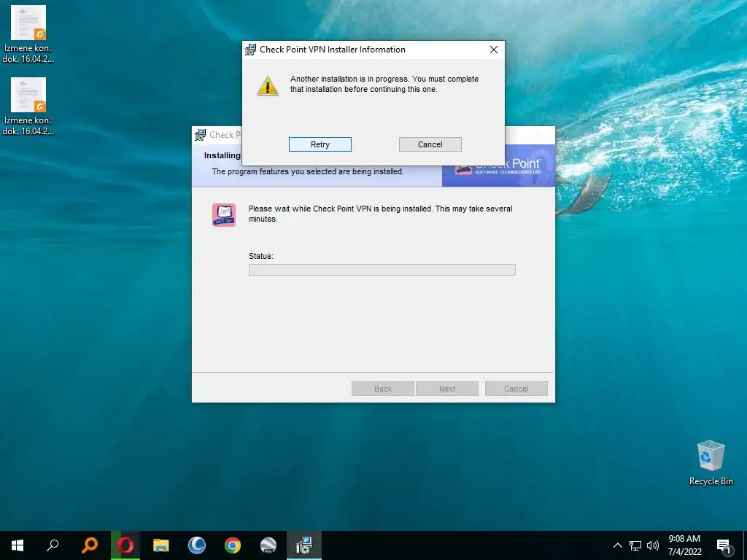Image resolution: width=747 pixels, height=560 pixels.
Task: Click 'The program features you selected' text
Action: [x=308, y=171]
